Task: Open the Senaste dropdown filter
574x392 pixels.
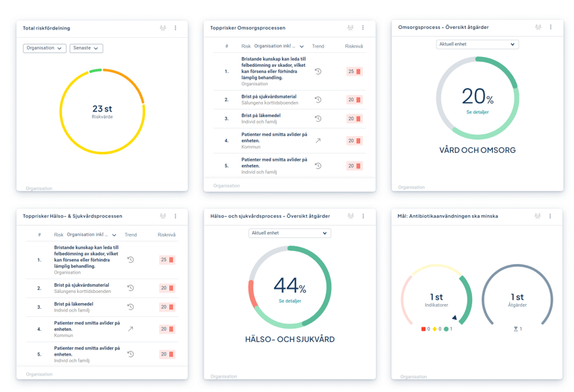Action: (86, 48)
